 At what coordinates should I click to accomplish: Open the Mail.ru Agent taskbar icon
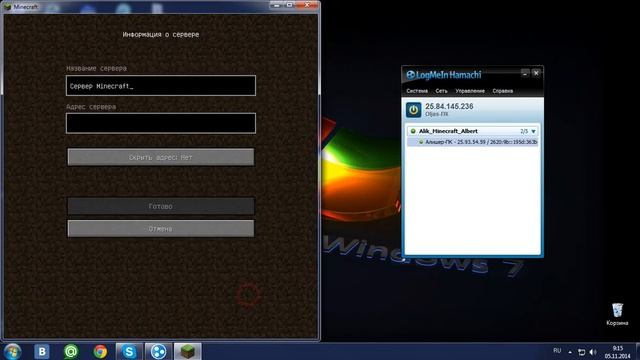click(71, 351)
